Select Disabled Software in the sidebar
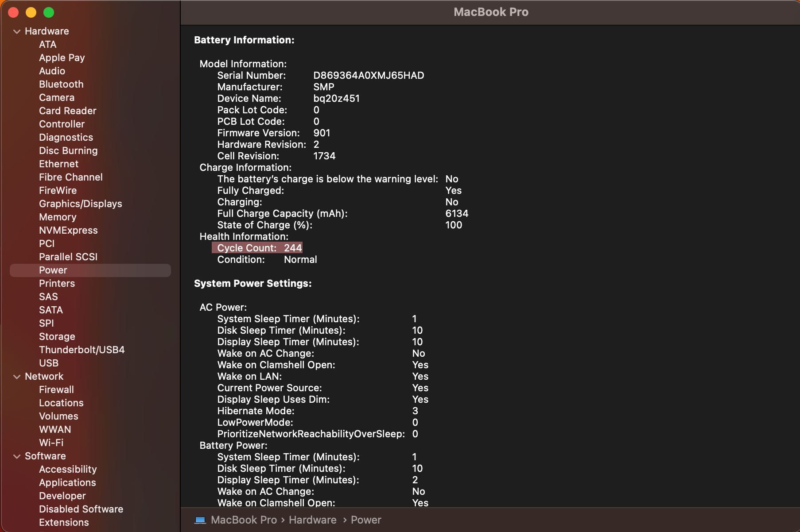The width and height of the screenshot is (800, 532). (x=81, y=509)
